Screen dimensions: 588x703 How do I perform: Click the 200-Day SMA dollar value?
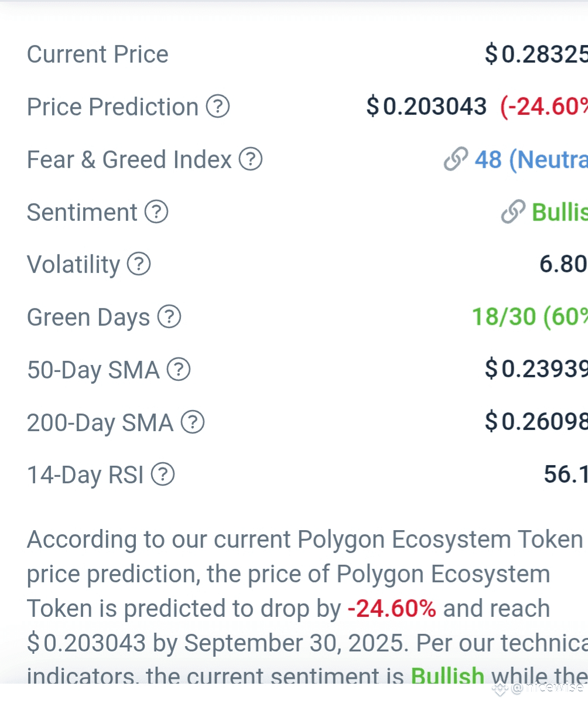click(536, 422)
